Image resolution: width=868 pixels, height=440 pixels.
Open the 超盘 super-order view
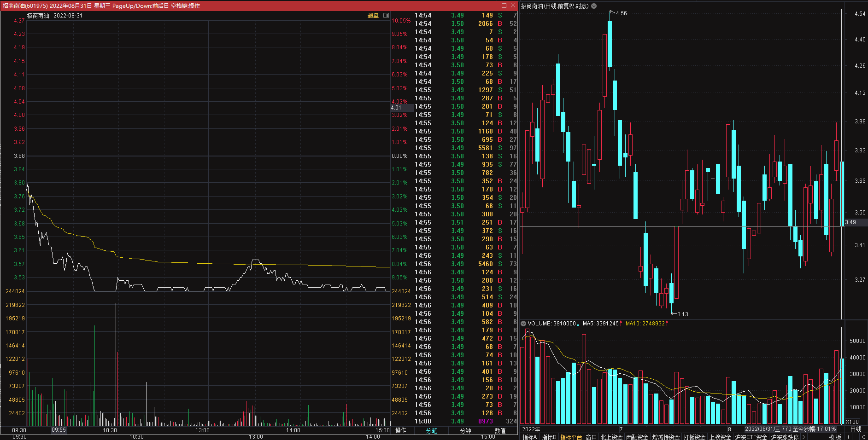373,16
